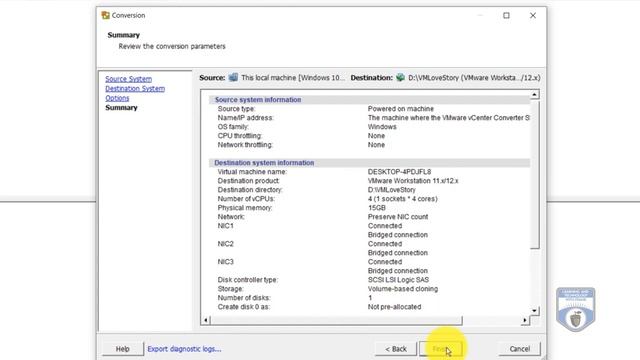This screenshot has height=360, width=640.
Task: Click the Number of disks label
Action: [244, 298]
